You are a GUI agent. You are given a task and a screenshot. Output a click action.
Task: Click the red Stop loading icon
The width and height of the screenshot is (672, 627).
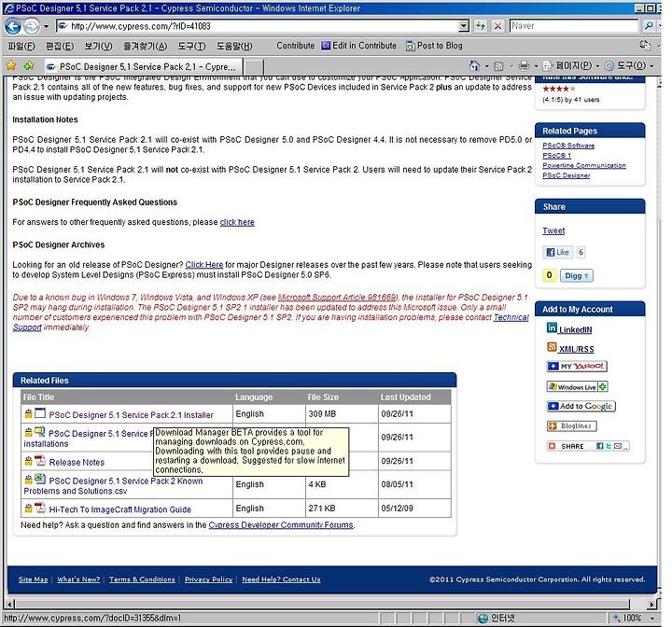click(x=497, y=26)
